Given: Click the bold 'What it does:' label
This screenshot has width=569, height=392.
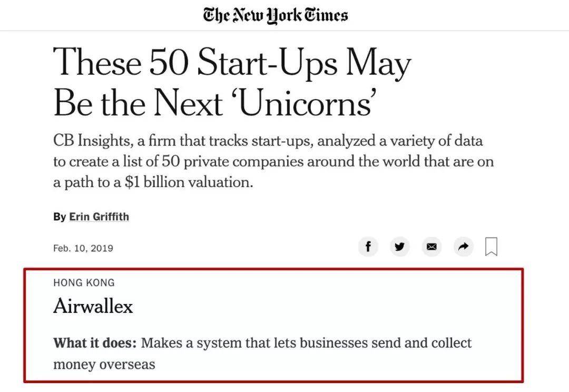Looking at the screenshot, I should tap(95, 342).
